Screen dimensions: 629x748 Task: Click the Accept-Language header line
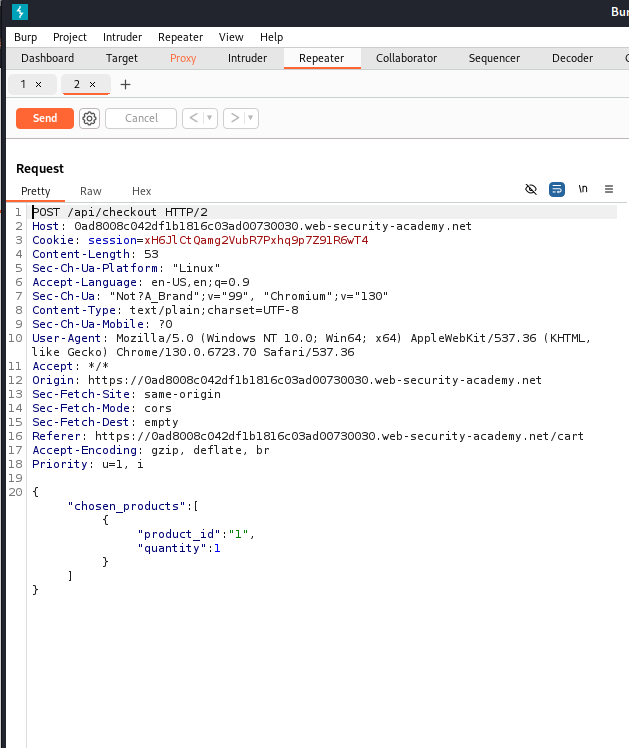(141, 282)
